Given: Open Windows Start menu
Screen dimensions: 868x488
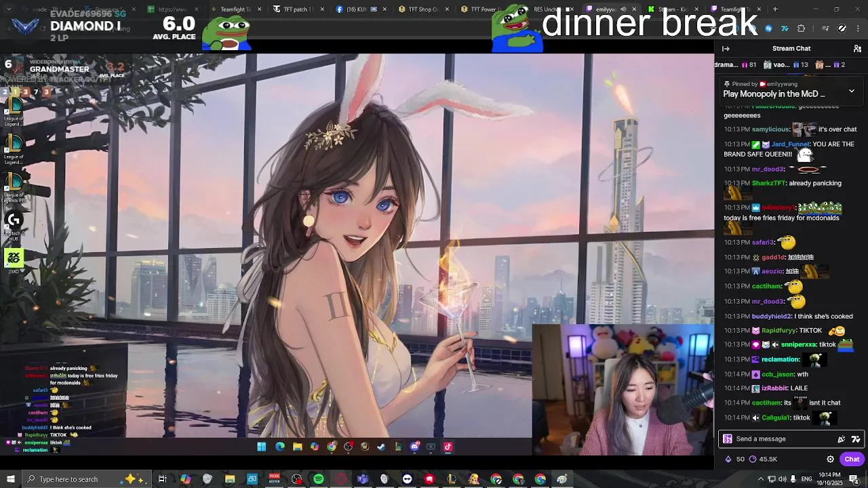Looking at the screenshot, I should pos(10,479).
